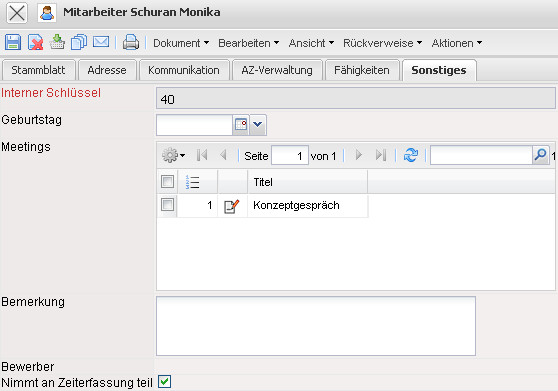This screenshot has height=391, width=558.
Task: Go to first page of Meetings list
Action: (202, 155)
